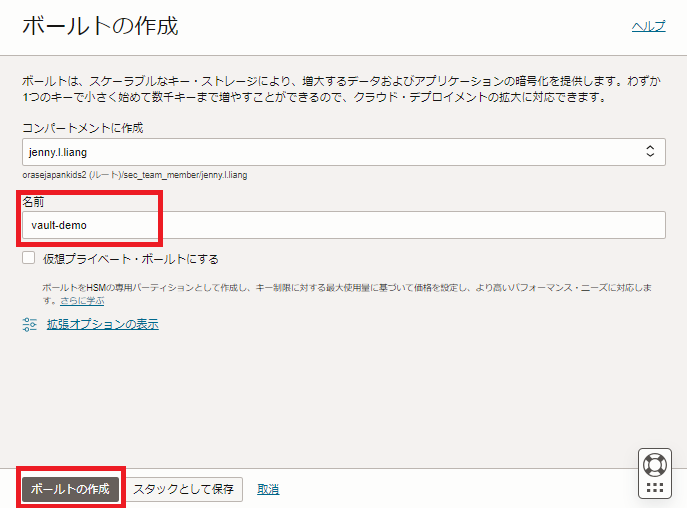
Task: Enable the 仮想プライベート・ボールトにする checkbox
Action: pyautogui.click(x=29, y=259)
